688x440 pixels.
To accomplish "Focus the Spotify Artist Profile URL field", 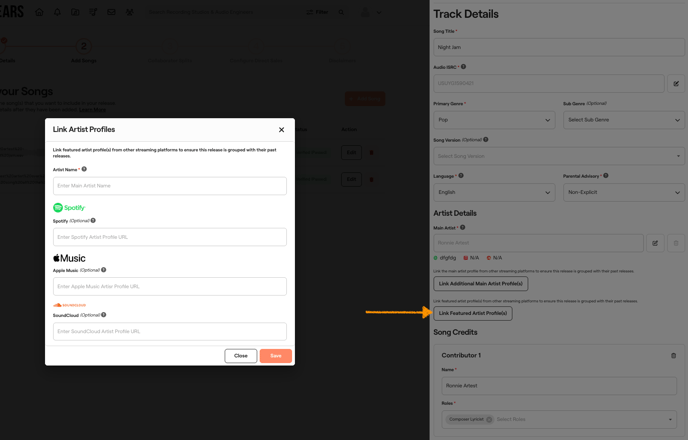I will pos(169,237).
